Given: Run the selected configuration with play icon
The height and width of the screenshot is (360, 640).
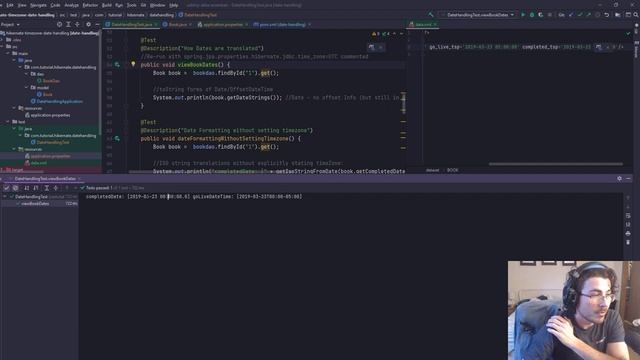Looking at the screenshot, I should tap(523, 15).
